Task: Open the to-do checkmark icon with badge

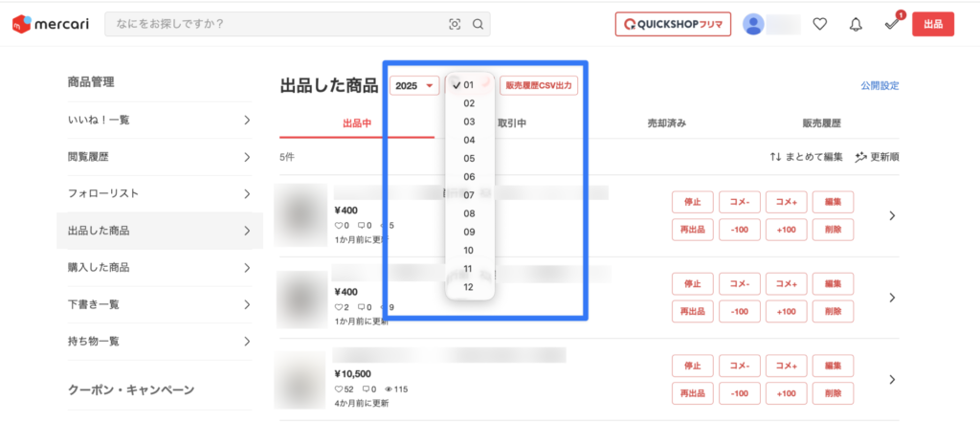Action: point(892,25)
